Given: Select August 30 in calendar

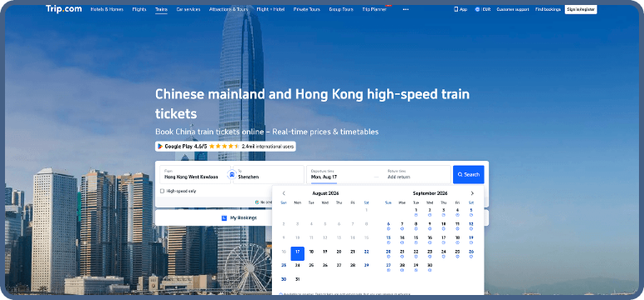Looking at the screenshot, I should click(x=284, y=279).
